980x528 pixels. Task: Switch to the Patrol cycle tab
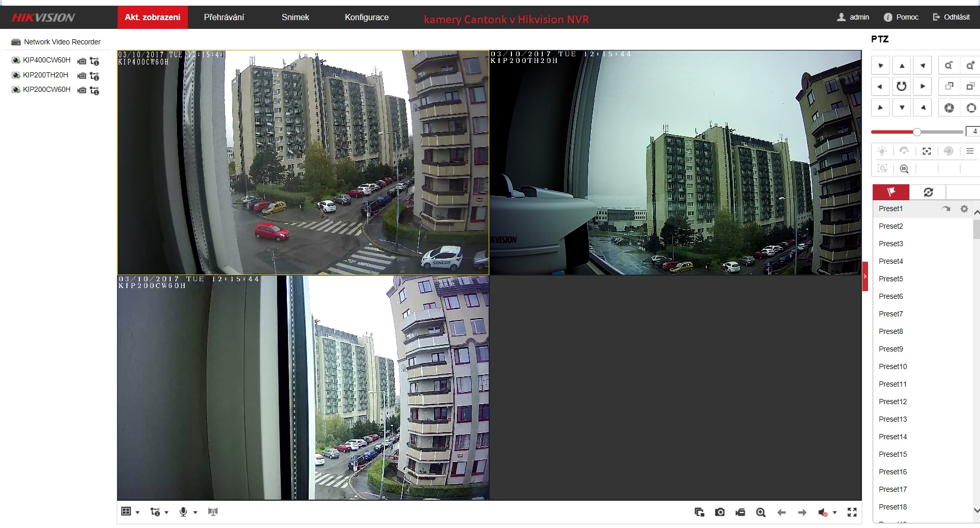928,193
